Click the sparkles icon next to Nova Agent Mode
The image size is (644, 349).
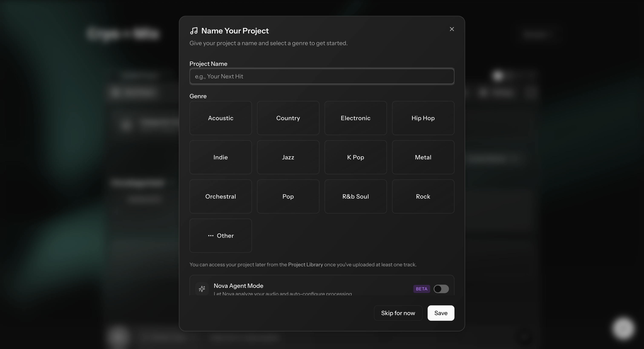(x=201, y=289)
